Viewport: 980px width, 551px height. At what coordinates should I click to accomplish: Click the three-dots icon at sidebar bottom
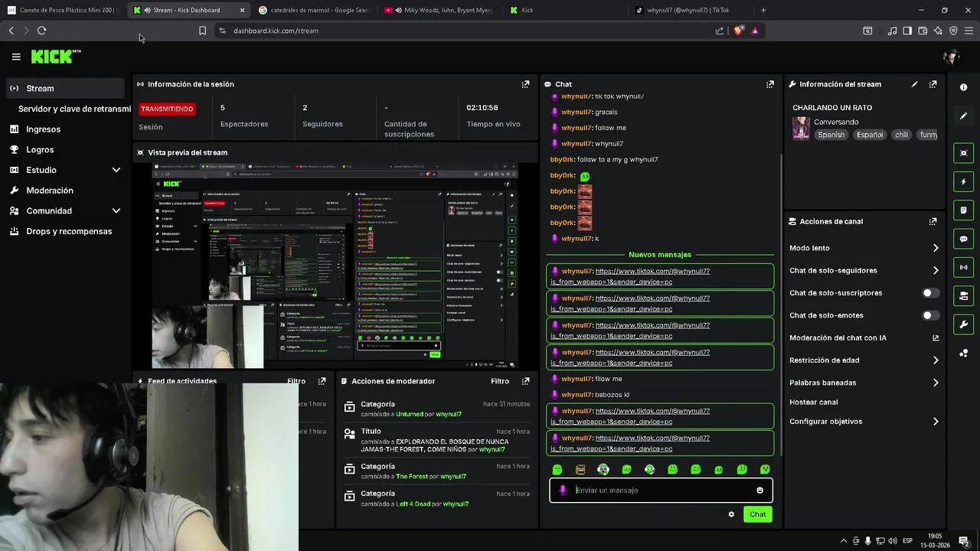963,353
